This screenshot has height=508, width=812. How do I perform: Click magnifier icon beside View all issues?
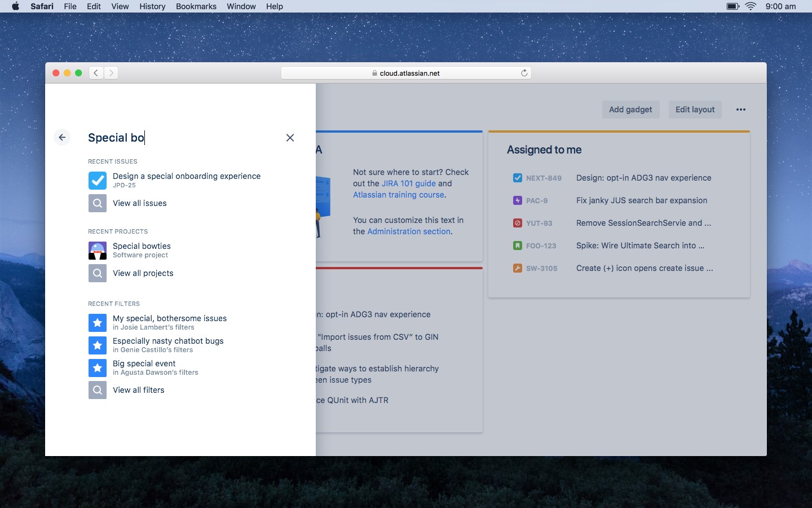click(98, 203)
